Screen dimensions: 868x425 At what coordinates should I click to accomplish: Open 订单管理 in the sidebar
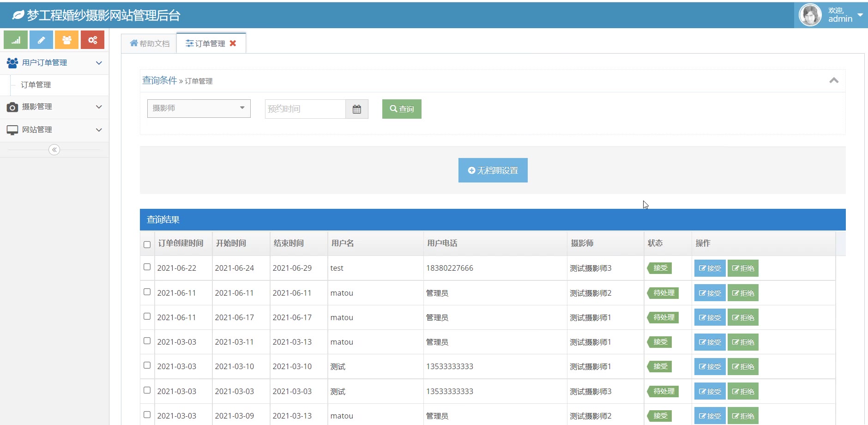point(36,85)
